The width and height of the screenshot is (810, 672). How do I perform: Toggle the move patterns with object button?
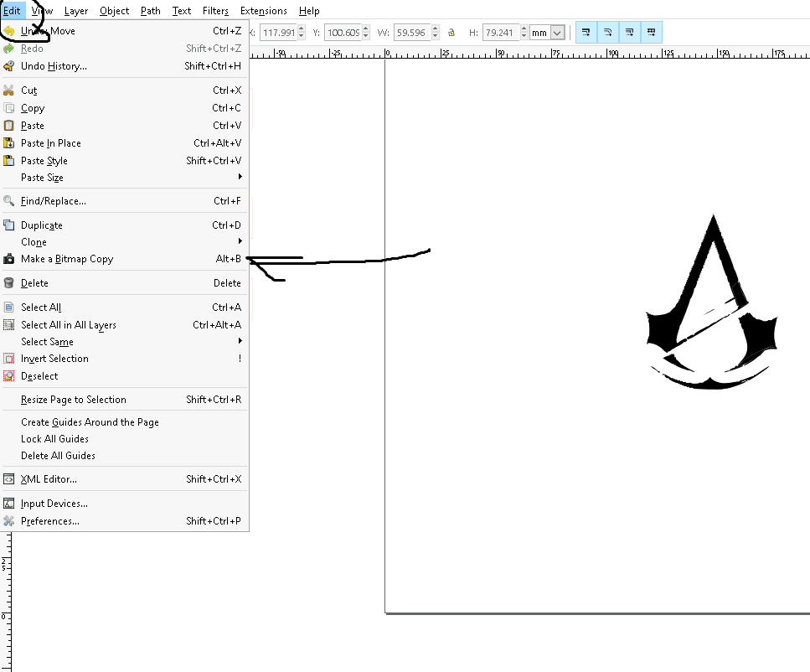(651, 33)
